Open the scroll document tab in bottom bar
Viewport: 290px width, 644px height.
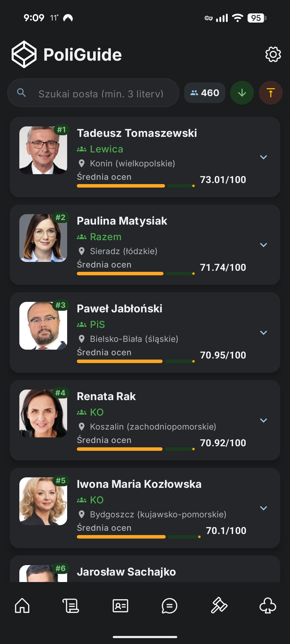(71, 606)
